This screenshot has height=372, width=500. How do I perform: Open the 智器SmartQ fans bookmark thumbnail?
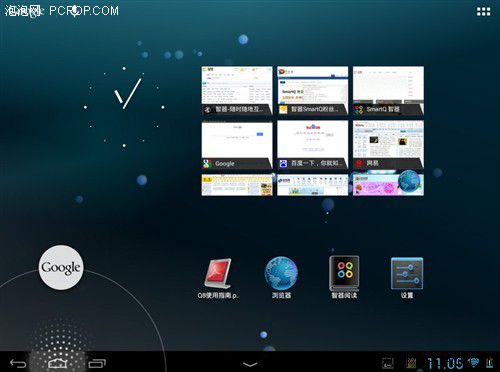(313, 91)
